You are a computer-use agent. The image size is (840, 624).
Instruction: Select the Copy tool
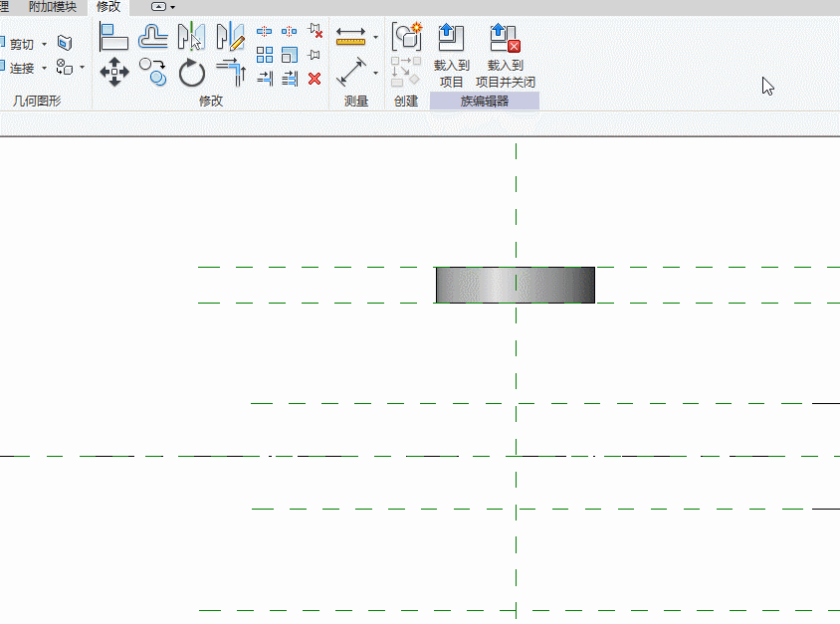152,73
